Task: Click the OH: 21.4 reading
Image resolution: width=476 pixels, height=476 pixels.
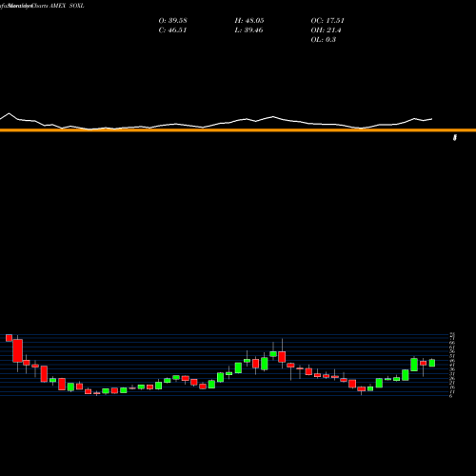Action: click(x=326, y=30)
